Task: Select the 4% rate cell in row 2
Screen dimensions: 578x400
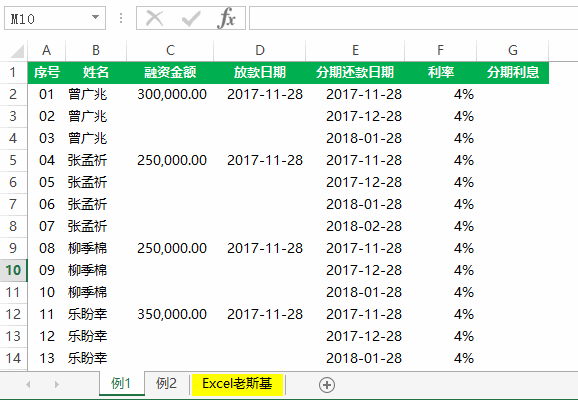Action: click(441, 94)
